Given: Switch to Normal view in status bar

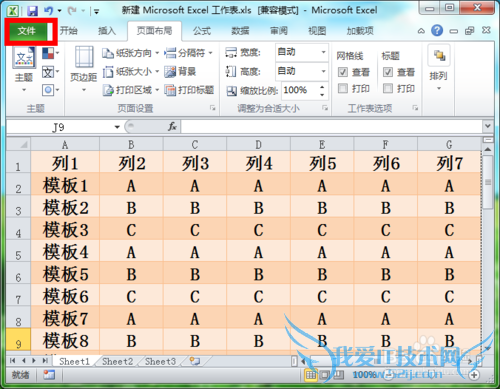Looking at the screenshot, I should click(x=311, y=375).
